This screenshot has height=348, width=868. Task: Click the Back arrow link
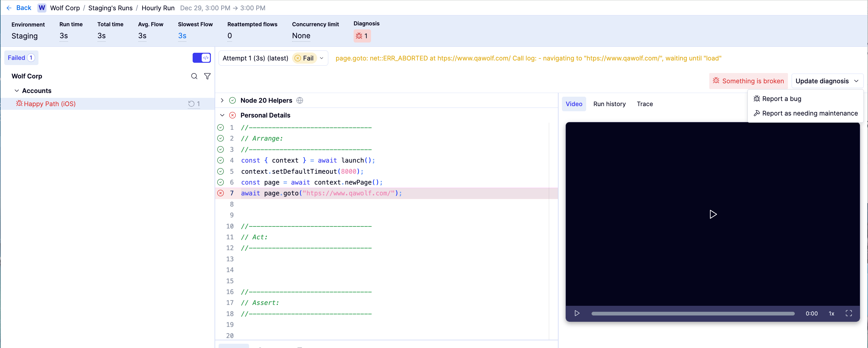pyautogui.click(x=19, y=8)
